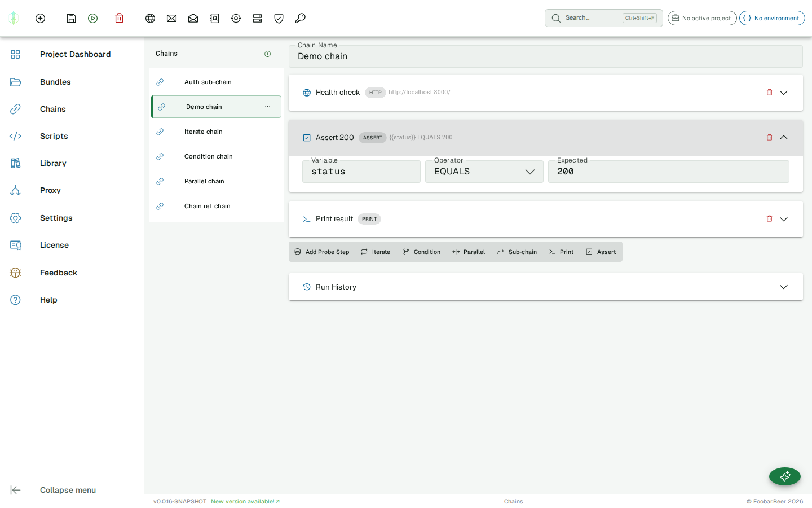The image size is (812, 508).
Task: Open Chains in left sidebar
Action: 72,109
